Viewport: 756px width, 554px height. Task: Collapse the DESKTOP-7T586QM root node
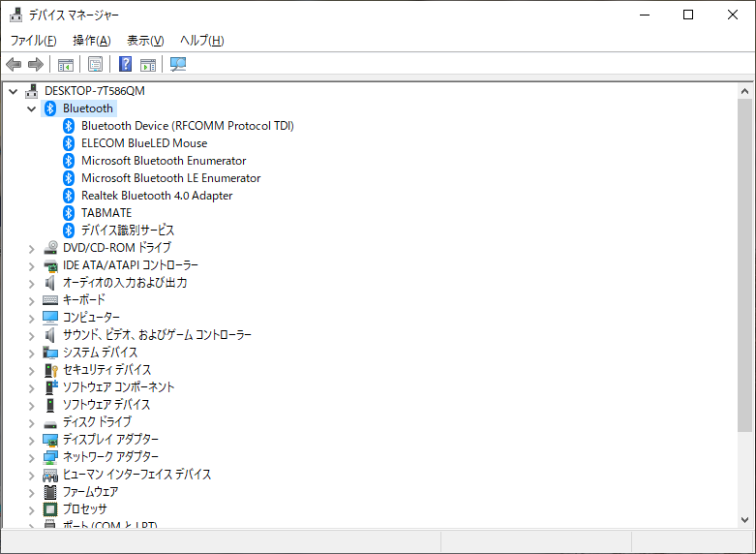tap(13, 91)
